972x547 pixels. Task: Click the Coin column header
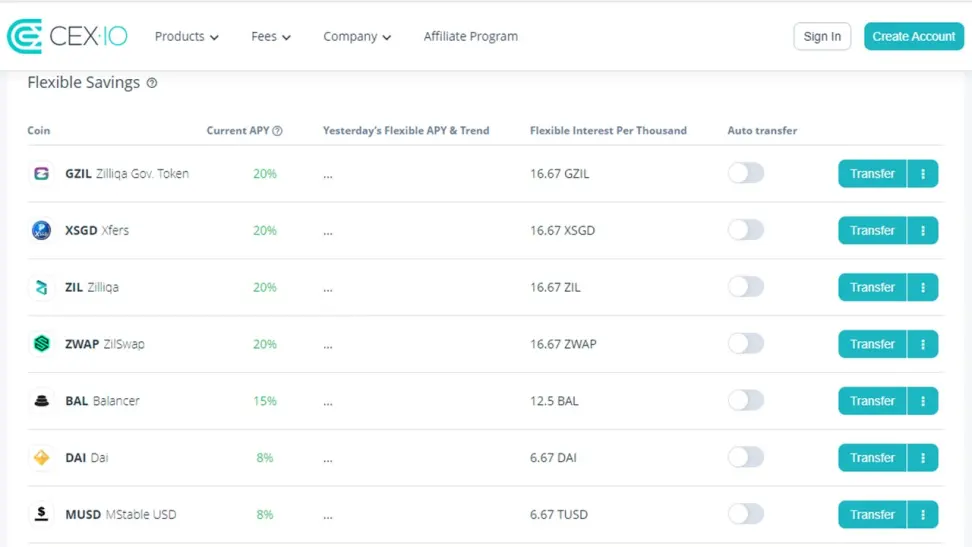point(38,130)
